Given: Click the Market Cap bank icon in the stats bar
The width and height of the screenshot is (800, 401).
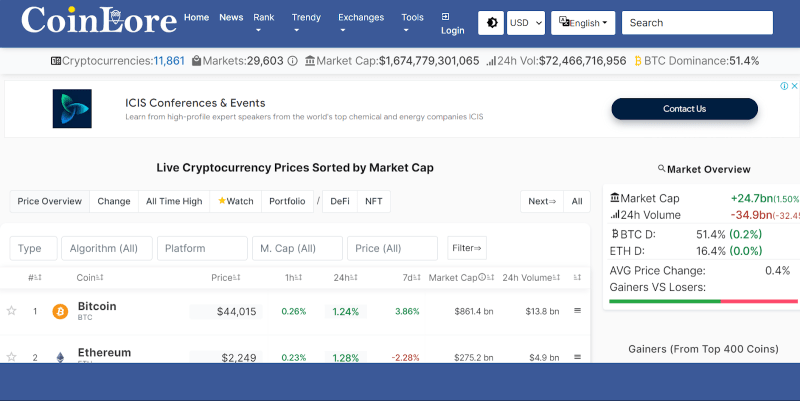Looking at the screenshot, I should [x=310, y=61].
